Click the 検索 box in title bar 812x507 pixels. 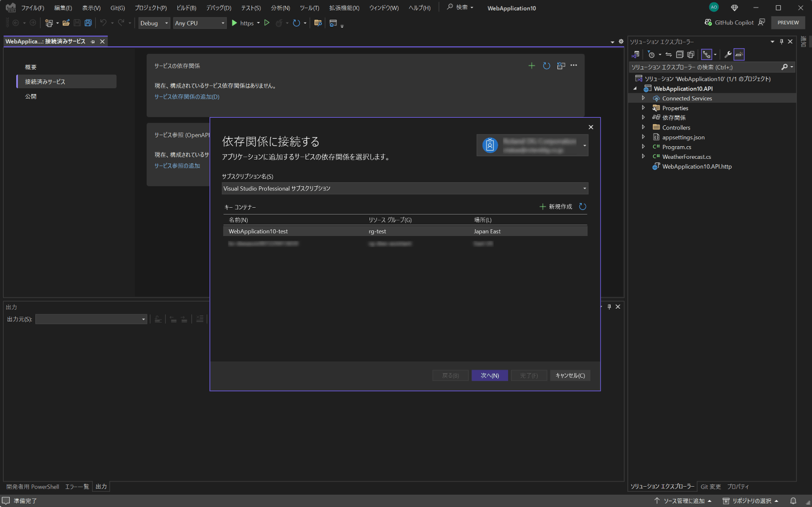pyautogui.click(x=461, y=8)
